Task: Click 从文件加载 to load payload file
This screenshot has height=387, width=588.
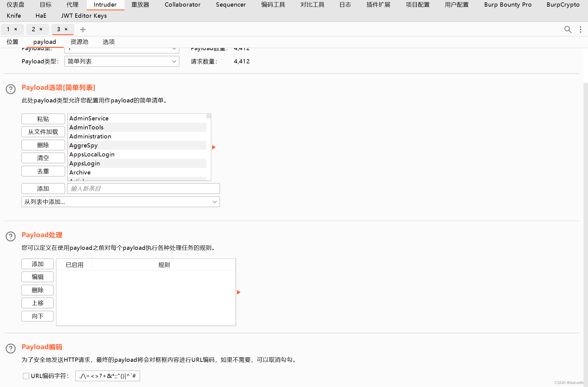Action: (43, 132)
